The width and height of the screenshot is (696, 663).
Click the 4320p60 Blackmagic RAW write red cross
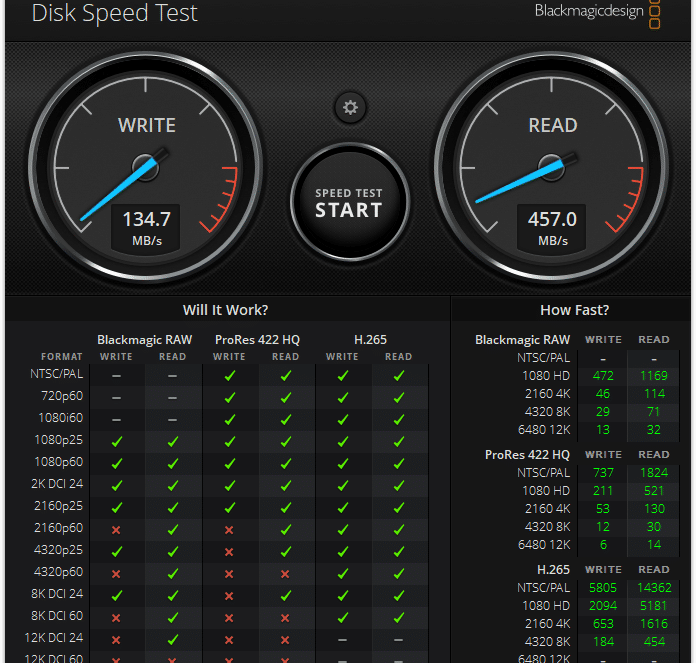[116, 574]
